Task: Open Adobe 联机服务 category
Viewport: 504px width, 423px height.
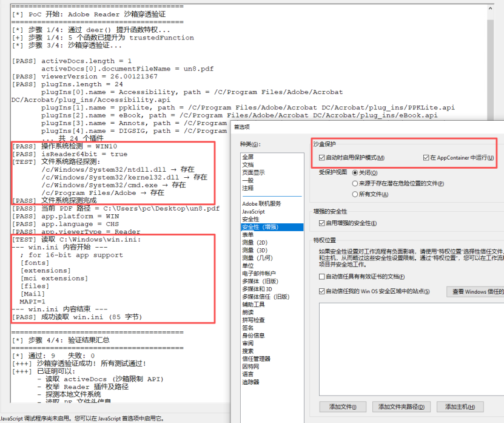Action: pyautogui.click(x=261, y=204)
